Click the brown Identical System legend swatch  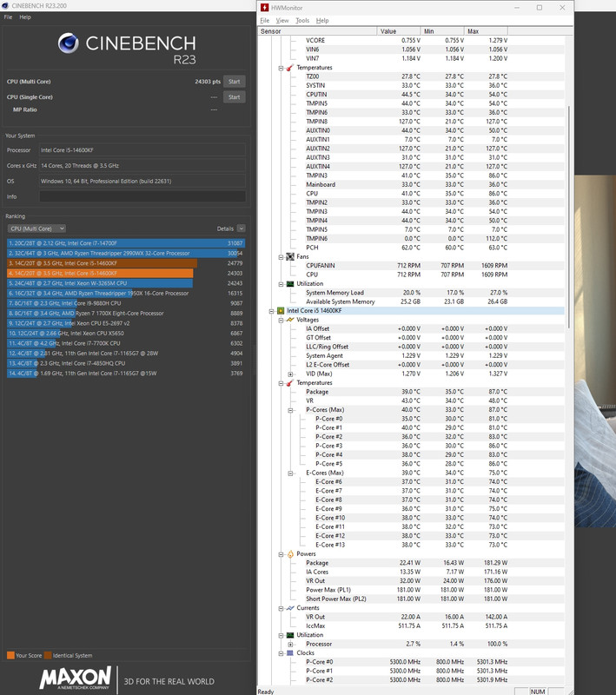[x=48, y=656]
